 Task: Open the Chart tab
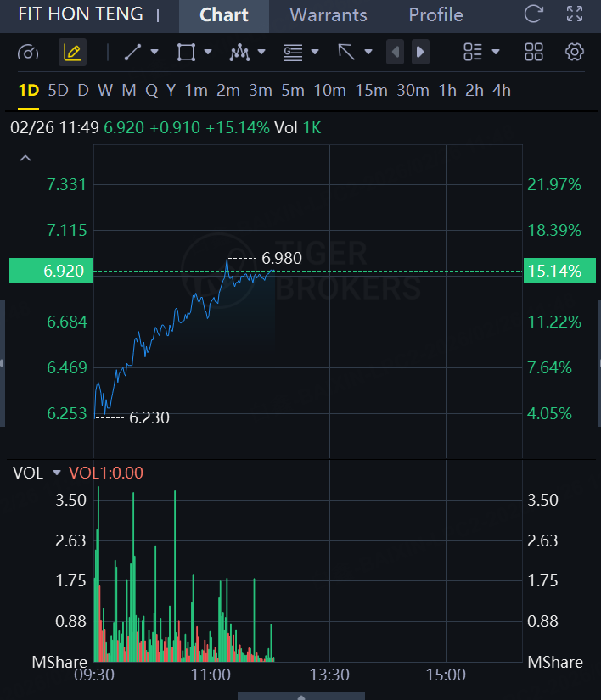tap(224, 15)
